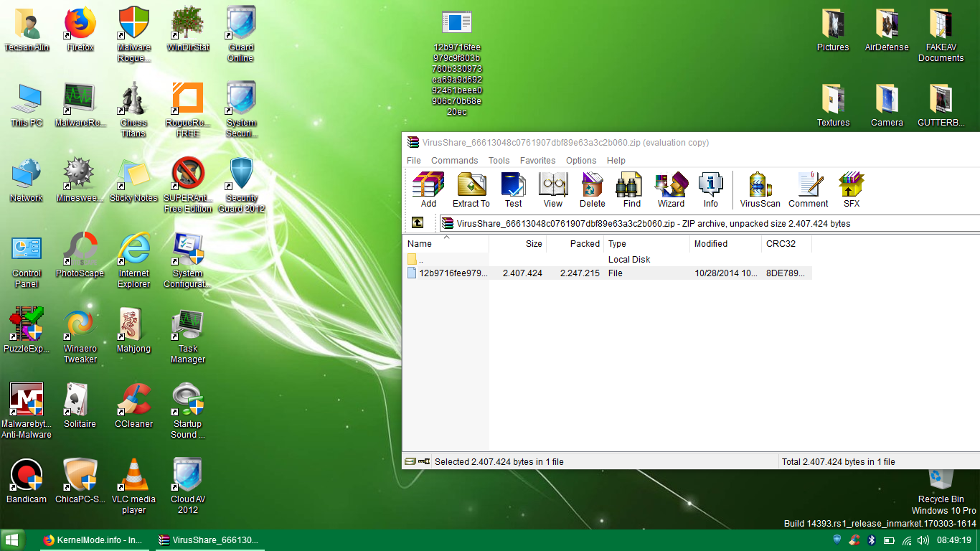Open the Options menu
This screenshot has height=551, width=980.
[x=580, y=161]
